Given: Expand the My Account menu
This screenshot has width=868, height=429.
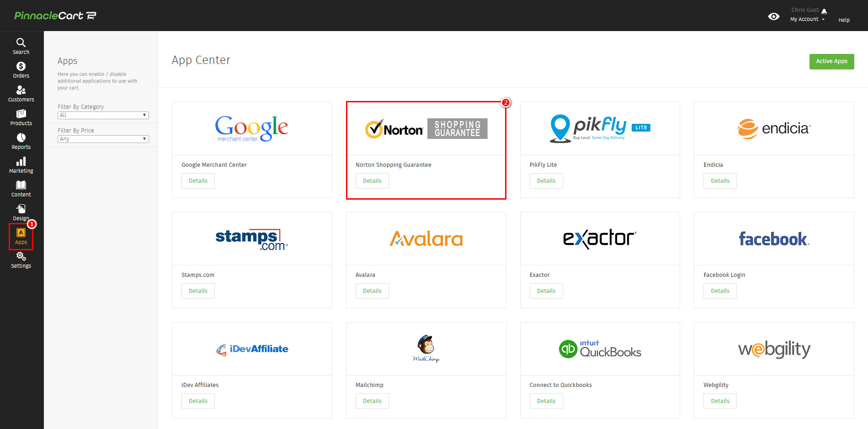Looking at the screenshot, I should pyautogui.click(x=807, y=19).
